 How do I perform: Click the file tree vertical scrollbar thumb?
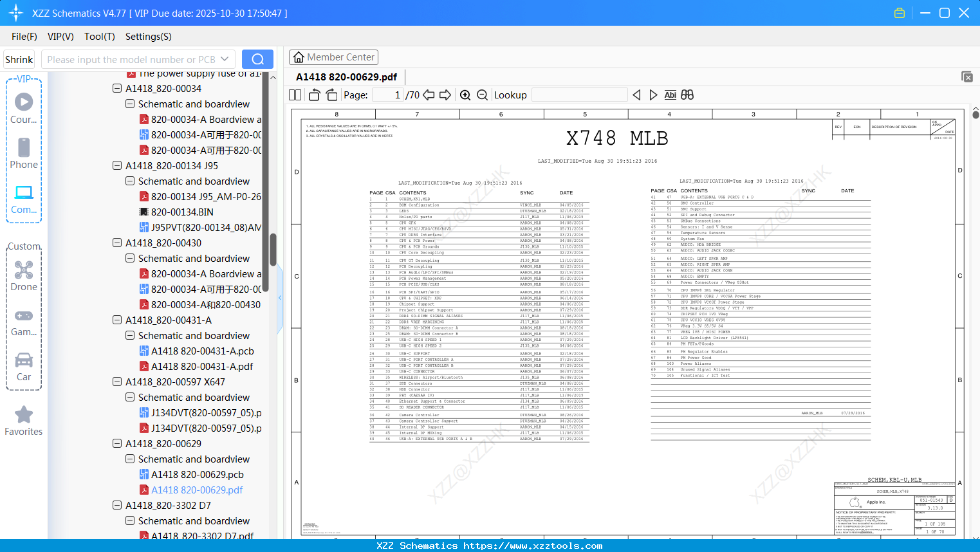[273, 250]
